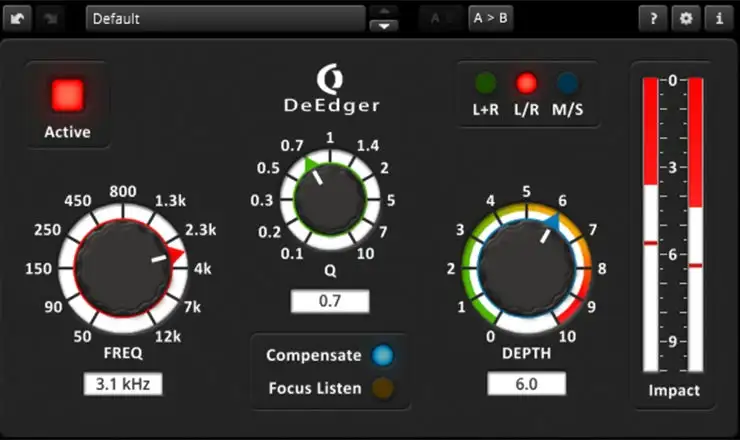Open the Default preset dropdown
The height and width of the screenshot is (440, 740).
(x=226, y=19)
